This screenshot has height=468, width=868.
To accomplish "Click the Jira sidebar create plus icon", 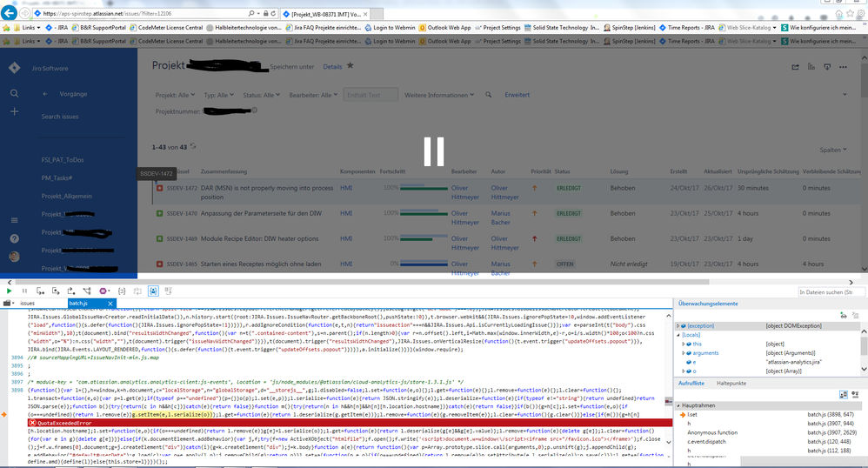I will (x=15, y=111).
